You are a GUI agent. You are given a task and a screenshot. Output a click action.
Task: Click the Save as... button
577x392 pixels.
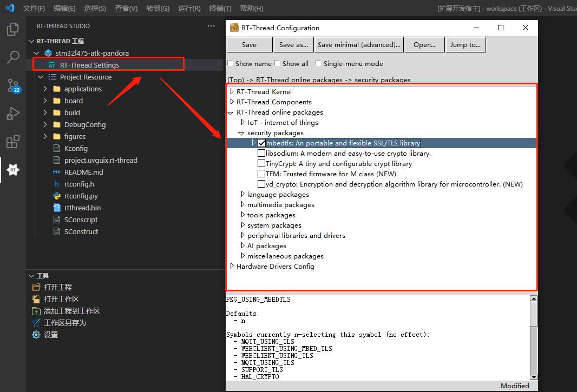(294, 45)
